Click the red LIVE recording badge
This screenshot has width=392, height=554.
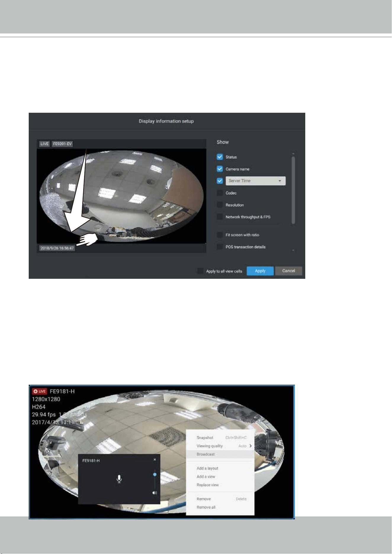(39, 391)
